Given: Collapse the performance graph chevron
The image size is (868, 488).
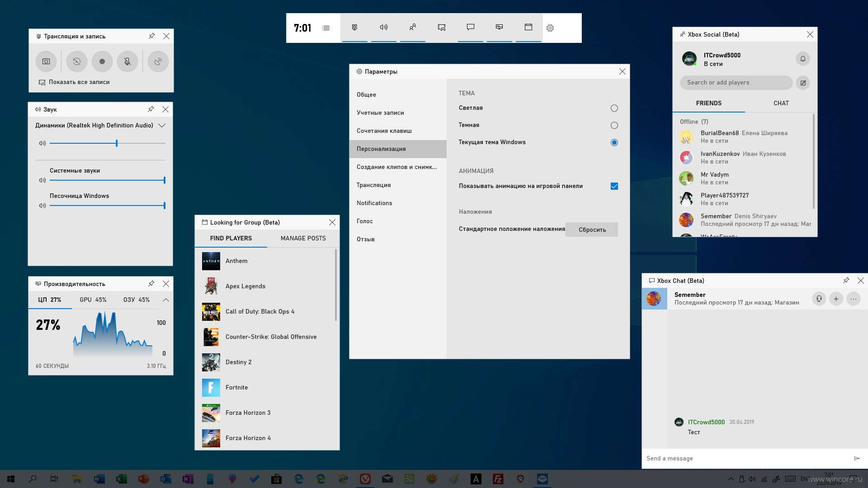Looking at the screenshot, I should [166, 300].
